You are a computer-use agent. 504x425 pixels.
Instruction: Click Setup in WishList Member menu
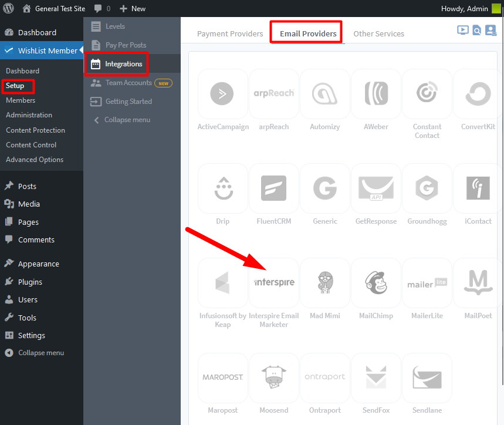coord(15,86)
